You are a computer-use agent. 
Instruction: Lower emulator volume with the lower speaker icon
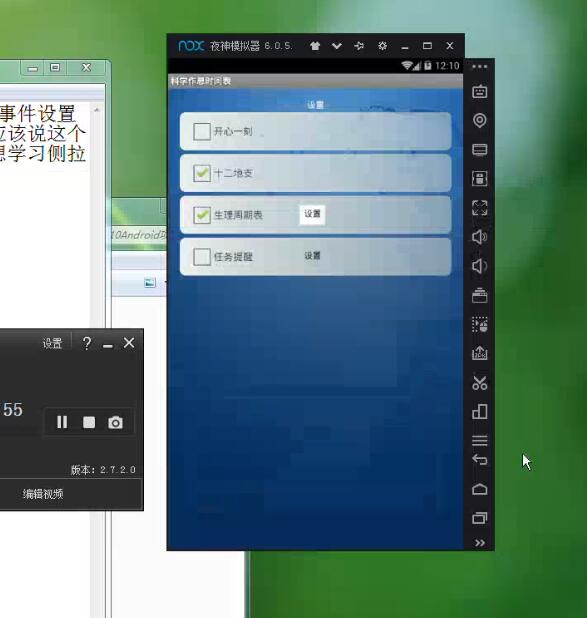click(x=479, y=266)
